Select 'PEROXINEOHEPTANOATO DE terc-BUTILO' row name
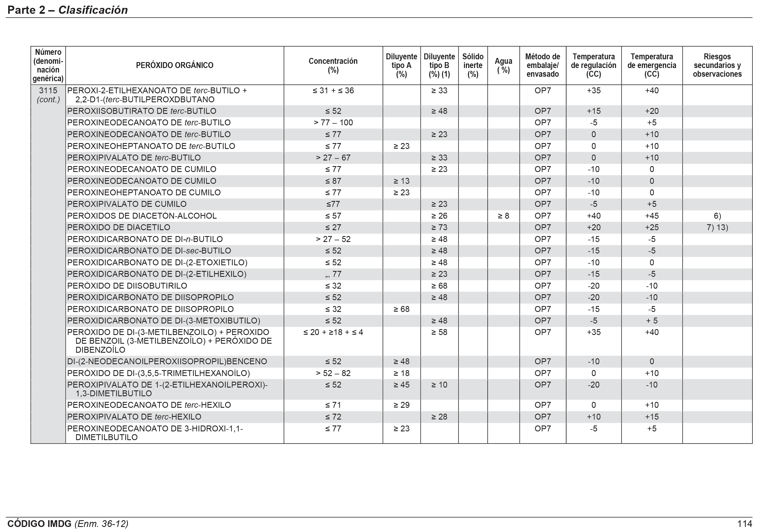Image resolution: width=762 pixels, height=532 pixels. click(x=151, y=146)
